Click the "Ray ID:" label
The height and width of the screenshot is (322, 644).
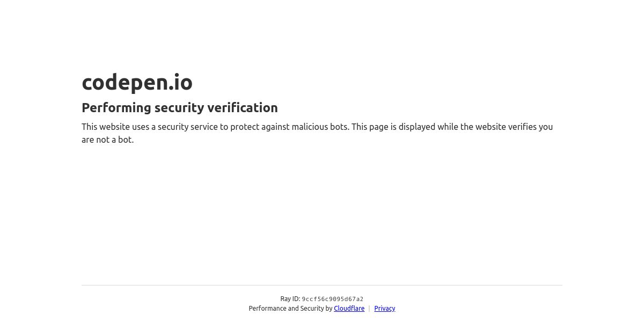(290, 299)
